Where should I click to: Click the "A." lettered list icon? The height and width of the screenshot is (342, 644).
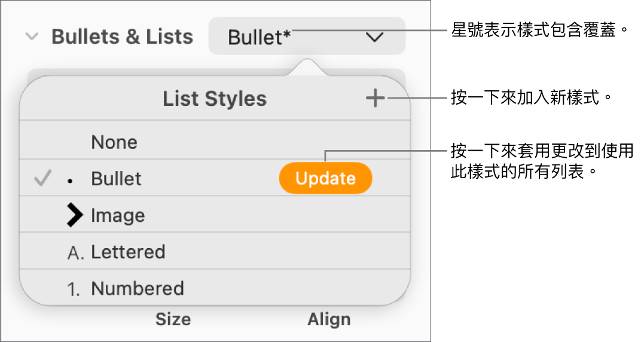click(x=75, y=252)
